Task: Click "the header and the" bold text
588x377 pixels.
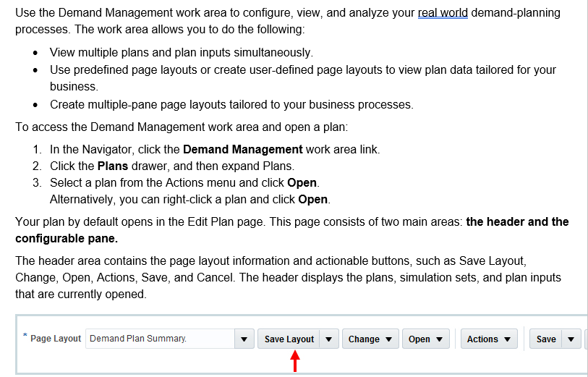Action: point(517,221)
